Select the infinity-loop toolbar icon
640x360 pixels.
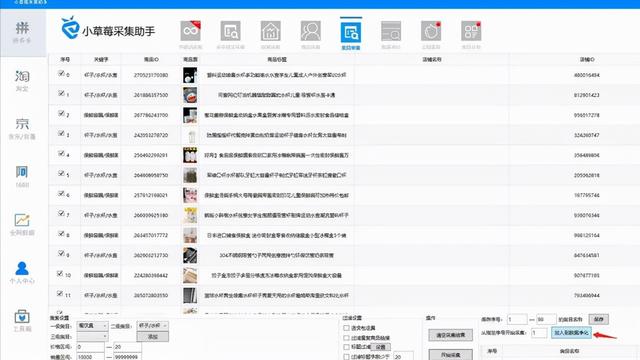(190, 31)
